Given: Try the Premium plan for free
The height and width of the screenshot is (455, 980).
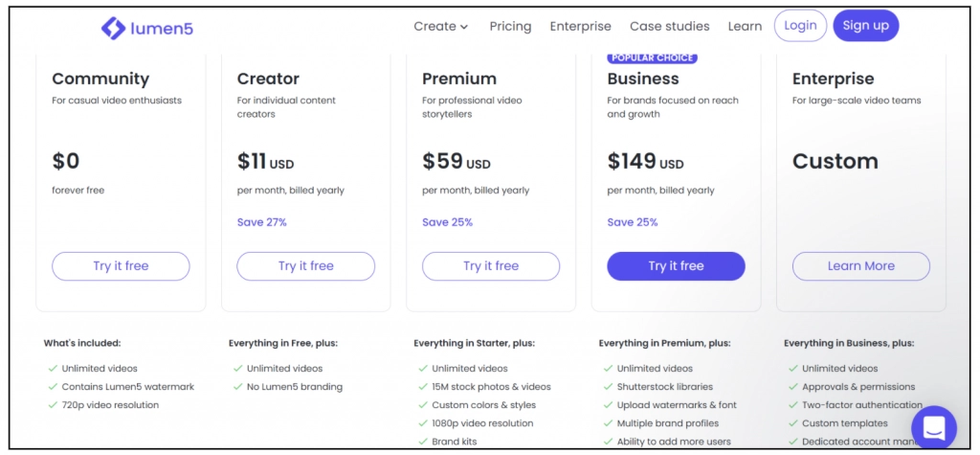Looking at the screenshot, I should pos(491,266).
